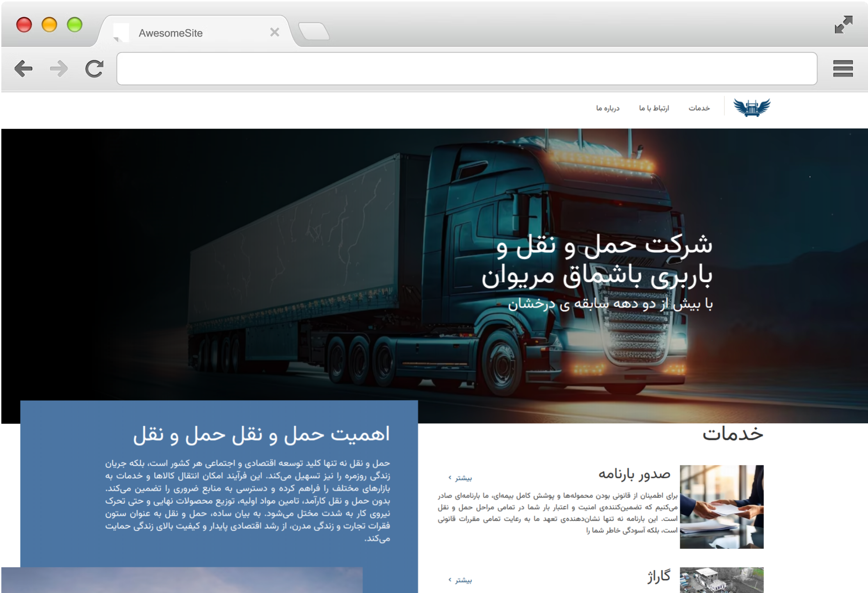Click the browser forward arrow
This screenshot has height=593, width=868.
click(x=59, y=68)
